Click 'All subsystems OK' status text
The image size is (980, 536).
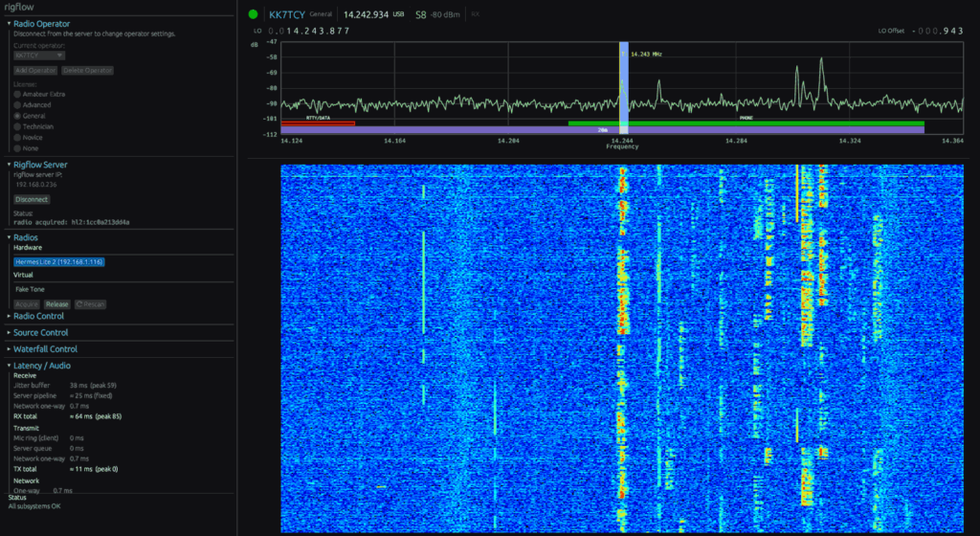34,506
